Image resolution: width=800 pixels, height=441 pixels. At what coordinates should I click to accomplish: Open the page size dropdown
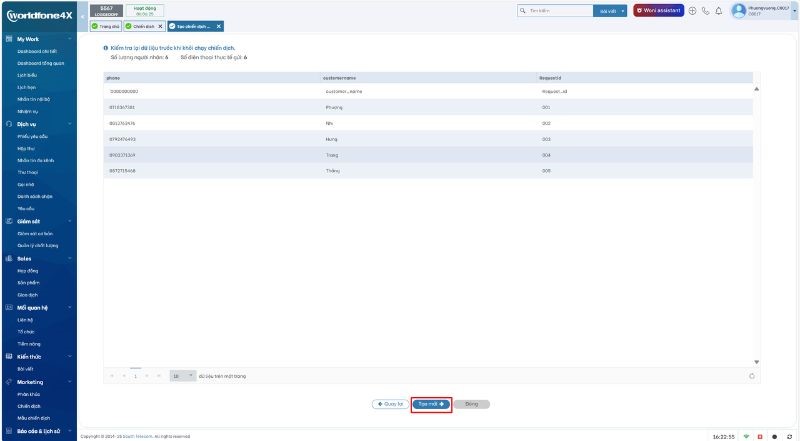click(181, 376)
